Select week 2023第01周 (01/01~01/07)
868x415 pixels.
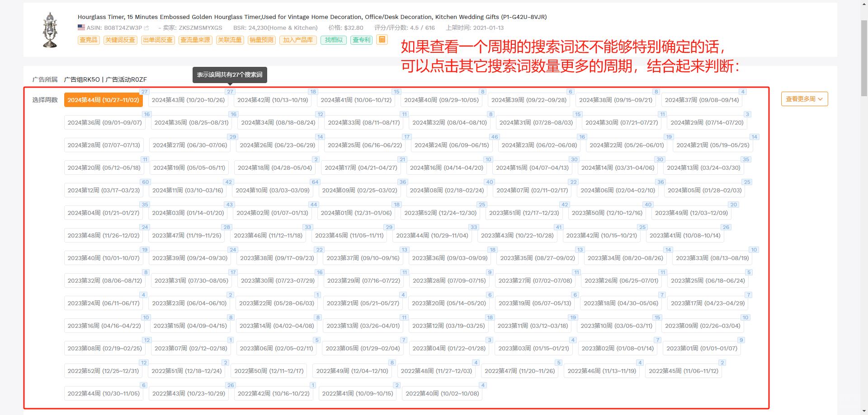click(702, 348)
